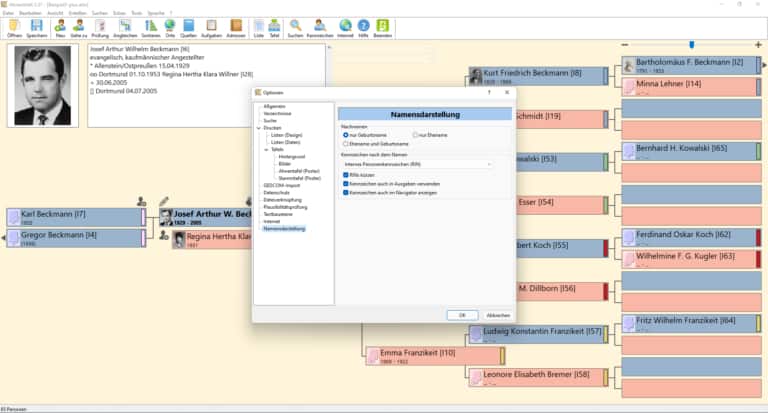Select the nur Ehename radio button
The height and width of the screenshot is (413, 768).
tap(415, 135)
